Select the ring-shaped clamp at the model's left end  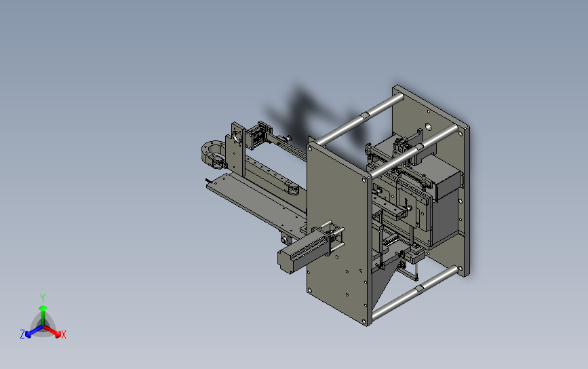coord(213,155)
